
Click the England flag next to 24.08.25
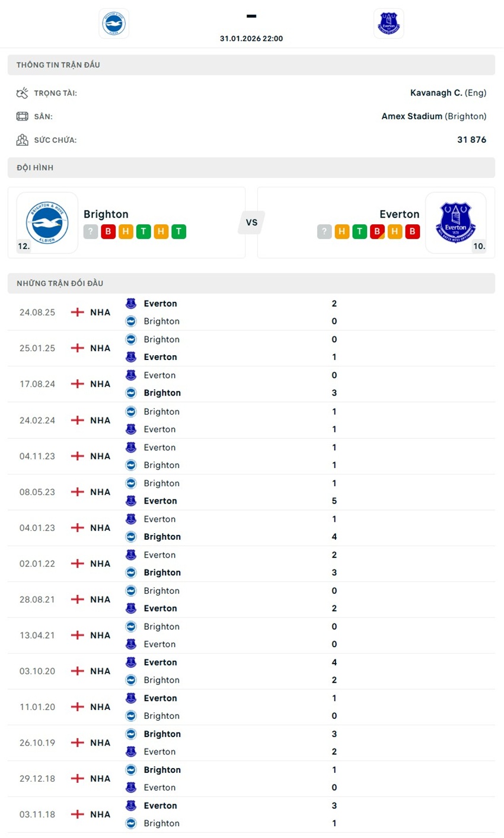coord(77,312)
